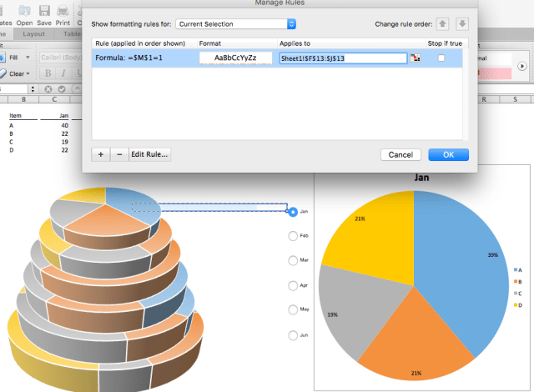The width and height of the screenshot is (534, 392).
Task: Toggle the Stop if true checkbox
Action: (441, 58)
